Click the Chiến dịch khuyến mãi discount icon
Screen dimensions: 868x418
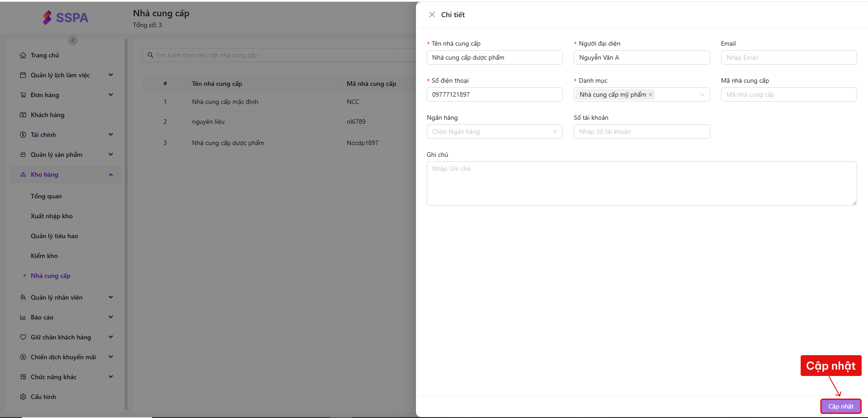(x=23, y=357)
